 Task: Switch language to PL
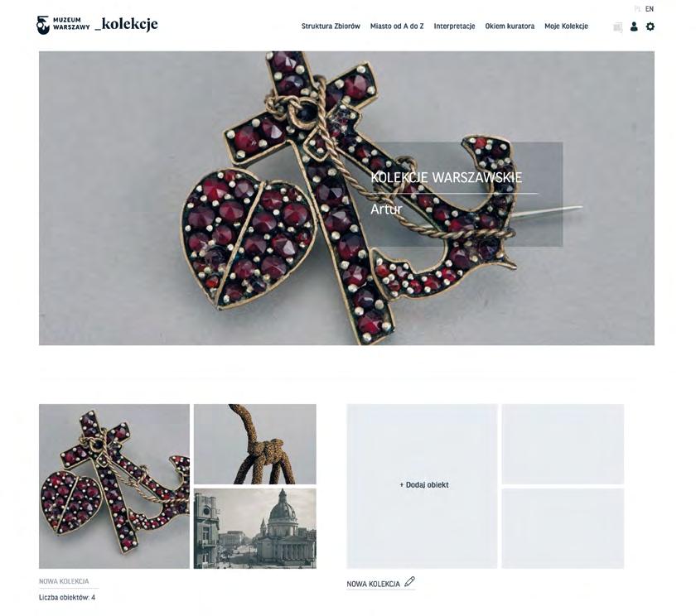click(x=638, y=9)
